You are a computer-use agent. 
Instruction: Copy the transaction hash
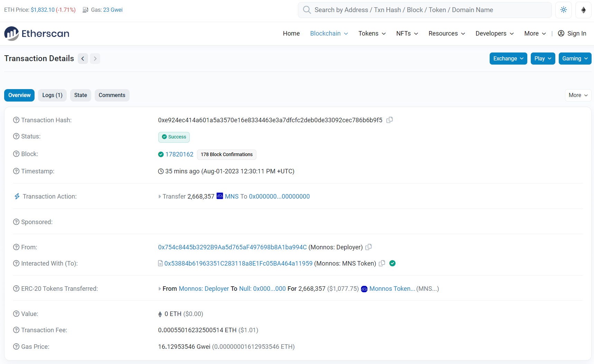click(390, 120)
